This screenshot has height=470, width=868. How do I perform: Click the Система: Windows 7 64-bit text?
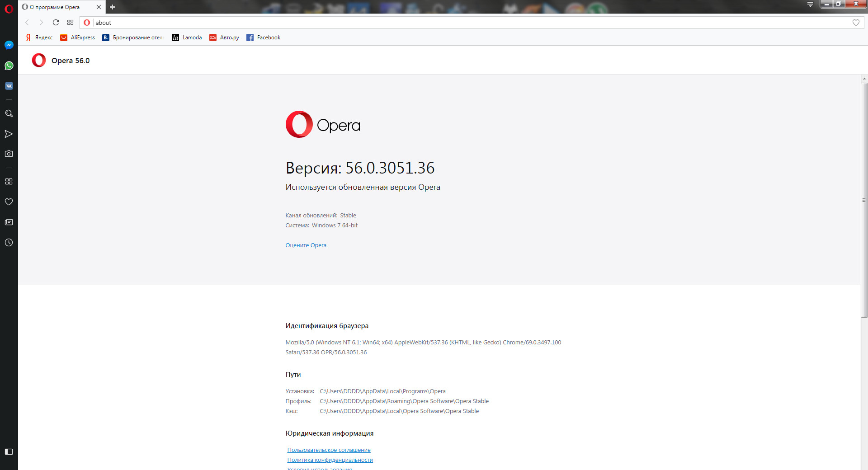click(x=321, y=226)
